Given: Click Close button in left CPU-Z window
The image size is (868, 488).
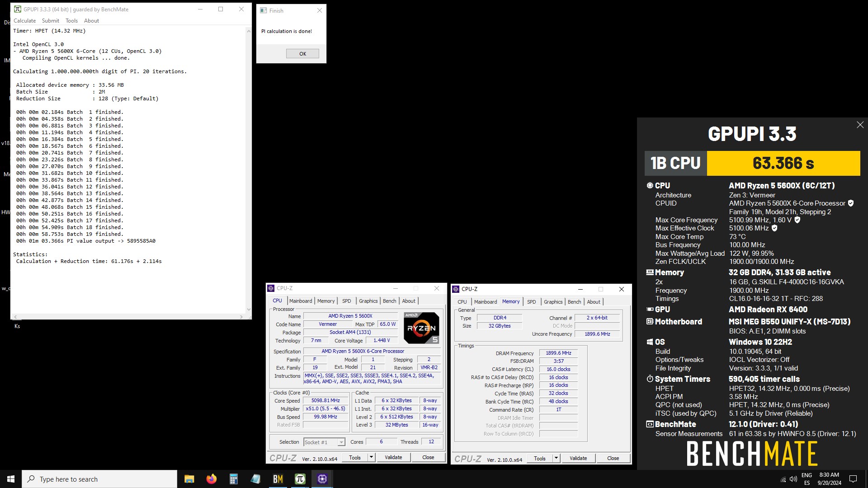Looking at the screenshot, I should [x=428, y=458].
